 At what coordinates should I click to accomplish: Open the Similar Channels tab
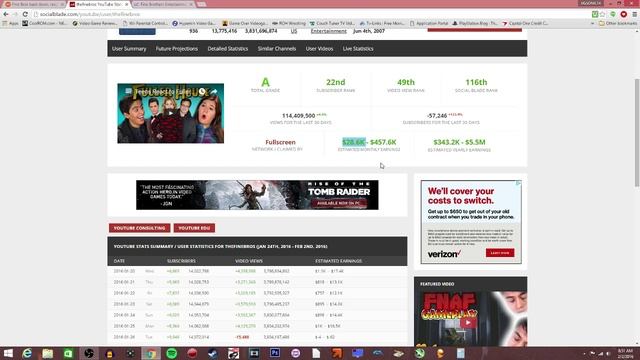(x=277, y=49)
